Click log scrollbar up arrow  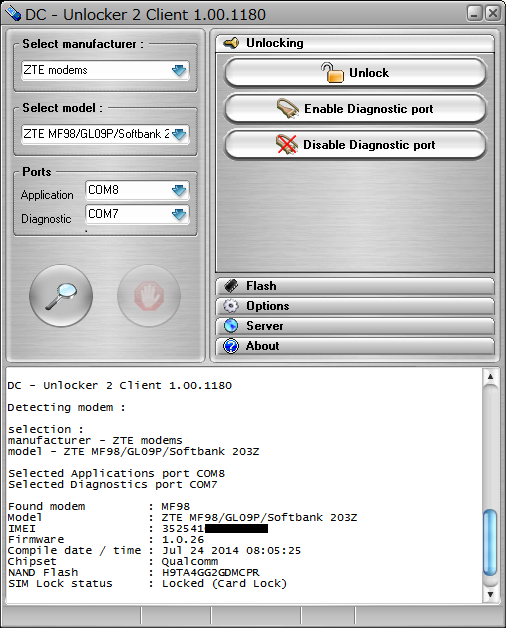(490, 376)
